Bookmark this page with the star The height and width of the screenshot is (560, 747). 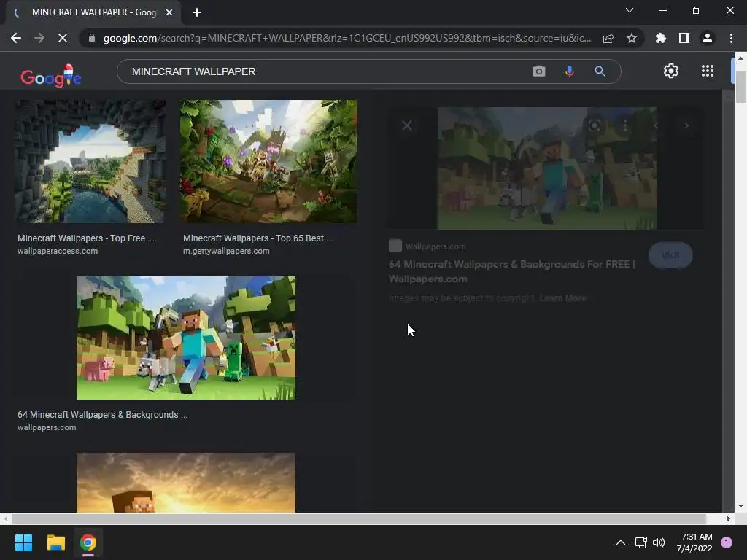click(632, 38)
